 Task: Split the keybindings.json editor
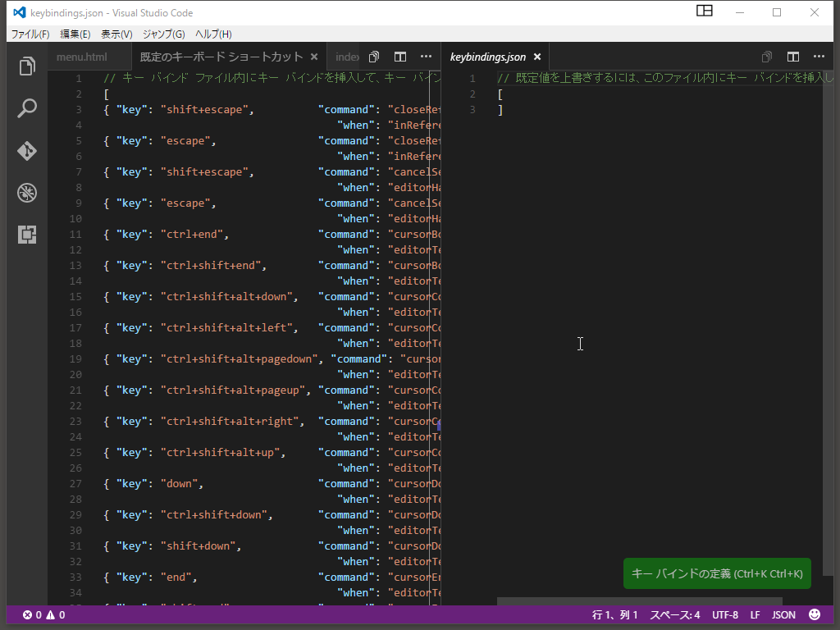tap(793, 57)
